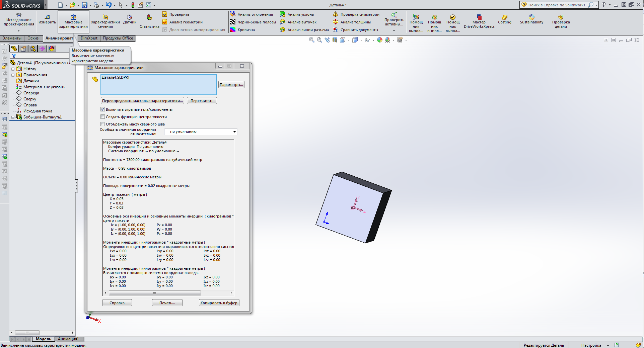The height and width of the screenshot is (348, 644).
Task: Open the DisplayManager panel tab
Action: point(52,49)
